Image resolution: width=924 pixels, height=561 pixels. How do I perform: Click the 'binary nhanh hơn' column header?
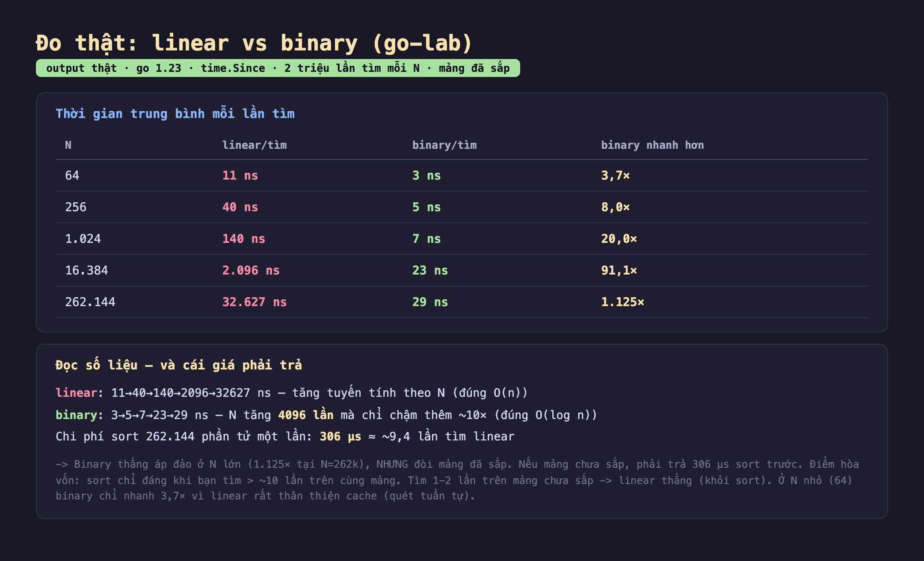click(652, 145)
